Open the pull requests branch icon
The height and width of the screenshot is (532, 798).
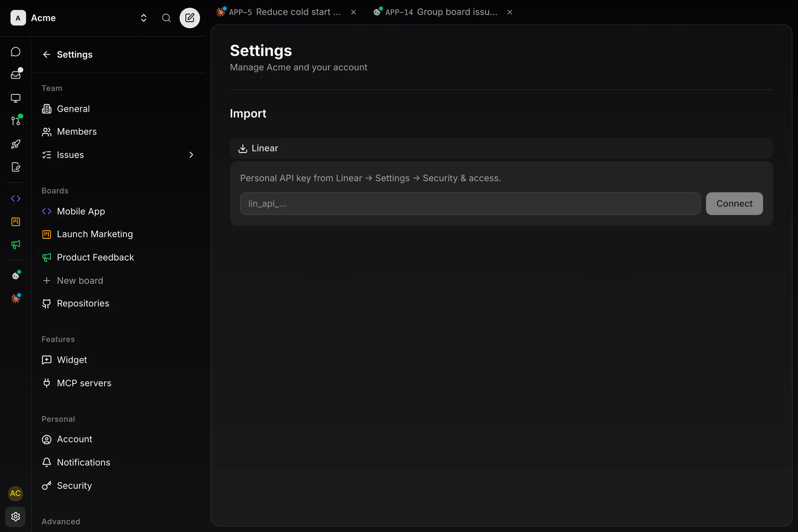pyautogui.click(x=16, y=121)
